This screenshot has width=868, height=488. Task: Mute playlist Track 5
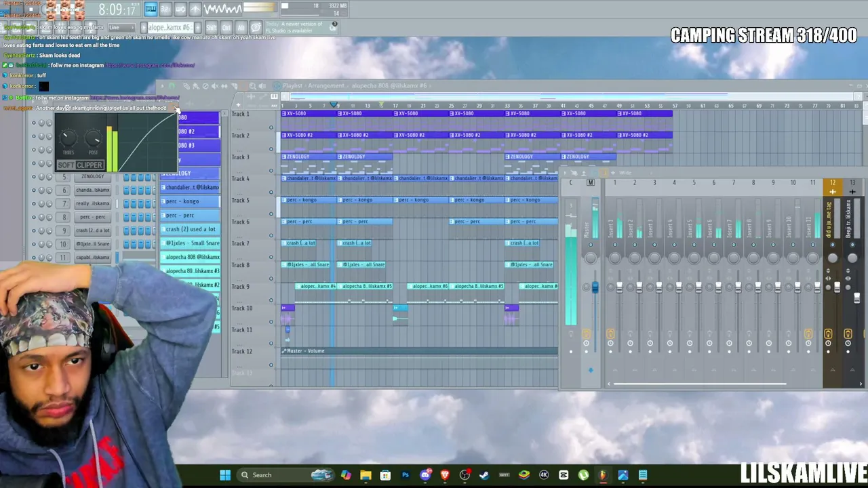(271, 214)
